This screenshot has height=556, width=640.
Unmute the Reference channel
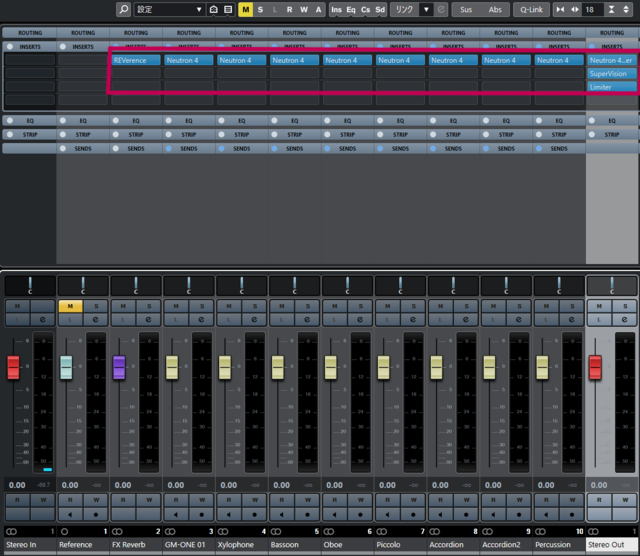point(71,306)
